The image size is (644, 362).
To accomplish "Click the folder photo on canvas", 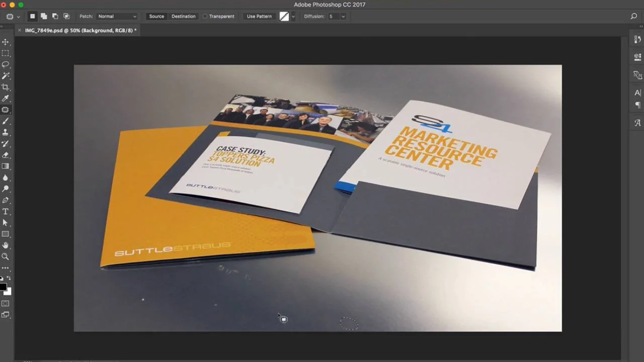I will tap(317, 198).
